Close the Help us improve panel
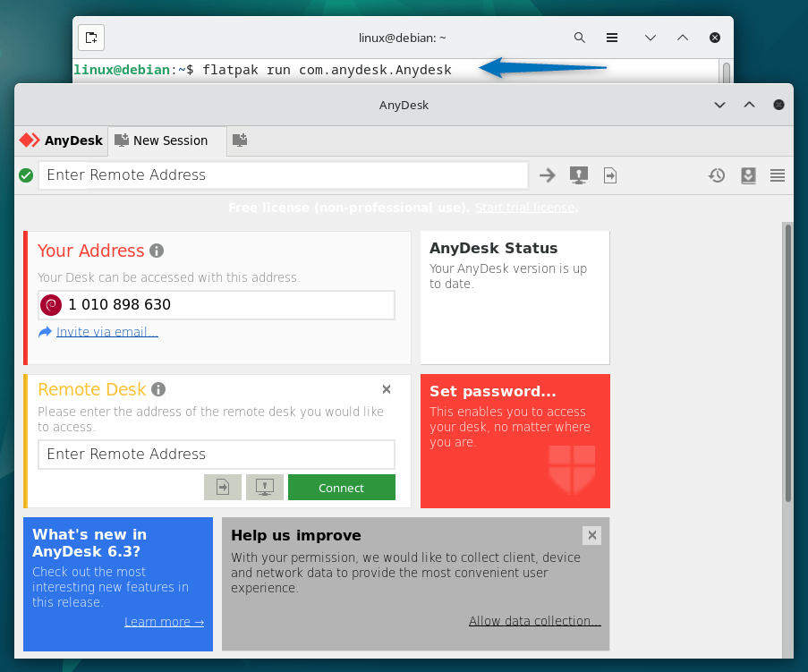 click(591, 535)
